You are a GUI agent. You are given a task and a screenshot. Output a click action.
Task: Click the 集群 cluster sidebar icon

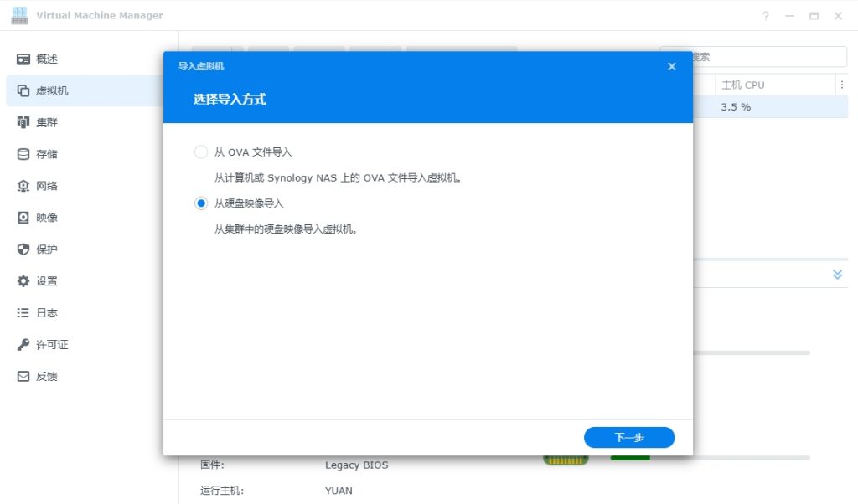[x=23, y=123]
